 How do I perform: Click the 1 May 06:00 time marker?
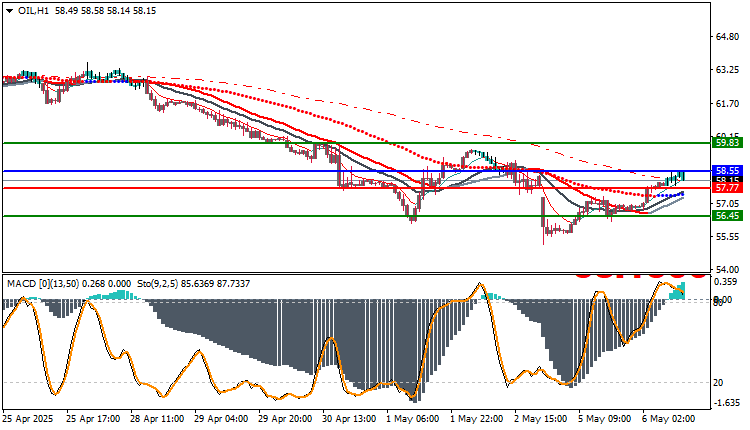click(413, 419)
